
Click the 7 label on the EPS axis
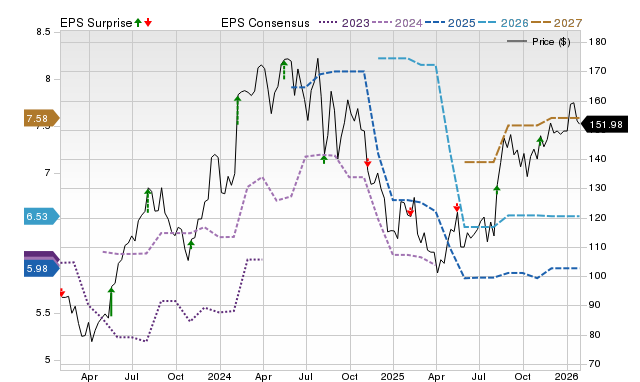(48, 173)
